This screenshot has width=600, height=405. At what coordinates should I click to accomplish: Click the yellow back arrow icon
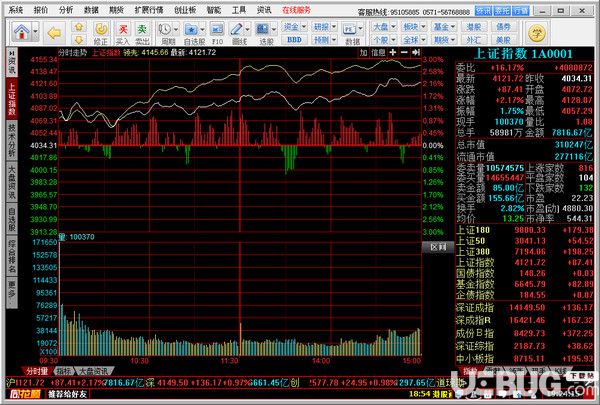54,33
